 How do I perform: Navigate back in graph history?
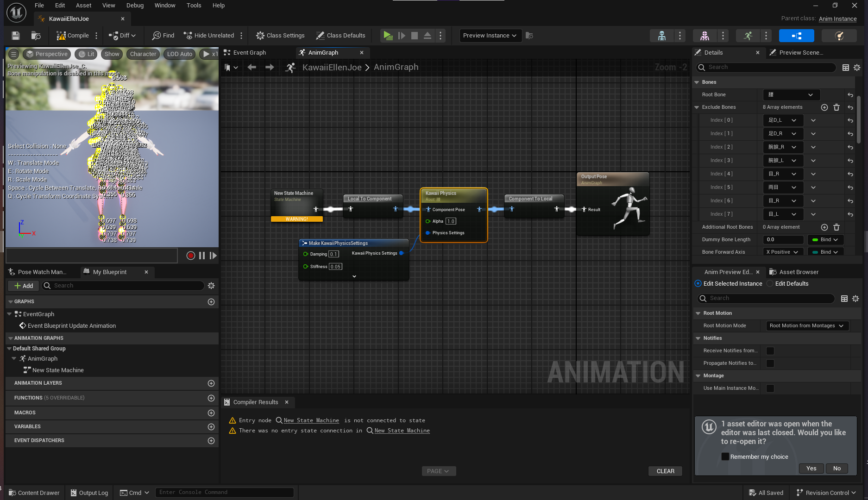click(x=252, y=67)
